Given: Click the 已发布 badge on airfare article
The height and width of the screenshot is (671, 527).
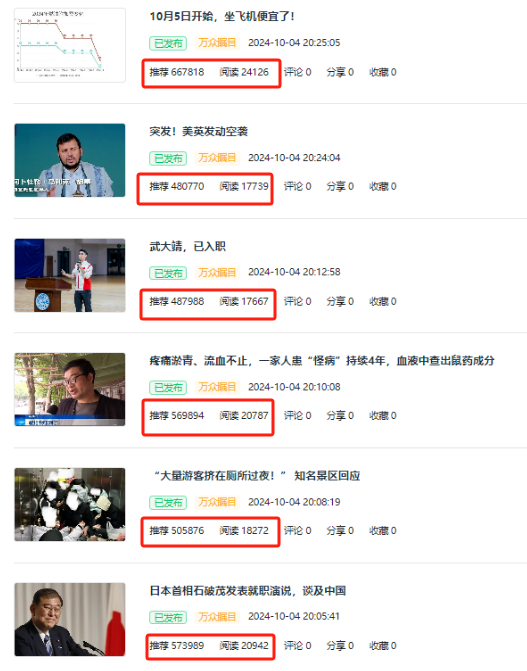Looking at the screenshot, I should [168, 43].
